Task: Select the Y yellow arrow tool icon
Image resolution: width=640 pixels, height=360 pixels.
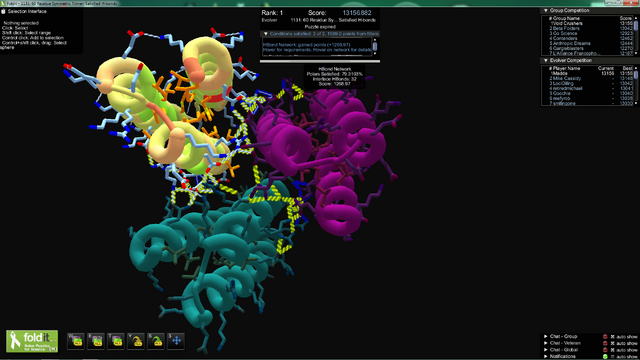Action: pyautogui.click(x=136, y=341)
